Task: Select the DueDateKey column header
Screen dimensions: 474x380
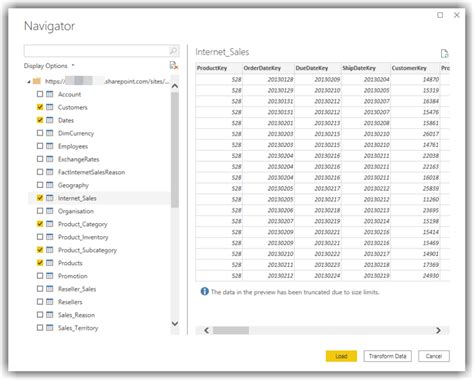Action: tap(318, 68)
